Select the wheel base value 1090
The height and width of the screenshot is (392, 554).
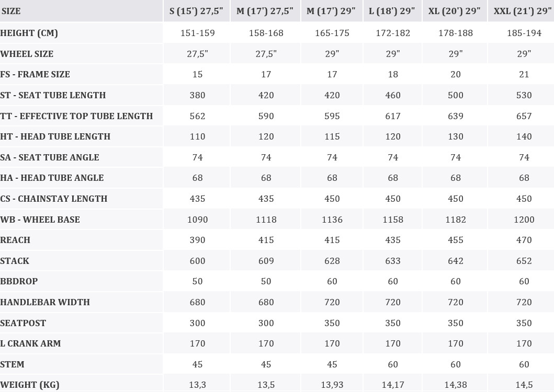(197, 220)
